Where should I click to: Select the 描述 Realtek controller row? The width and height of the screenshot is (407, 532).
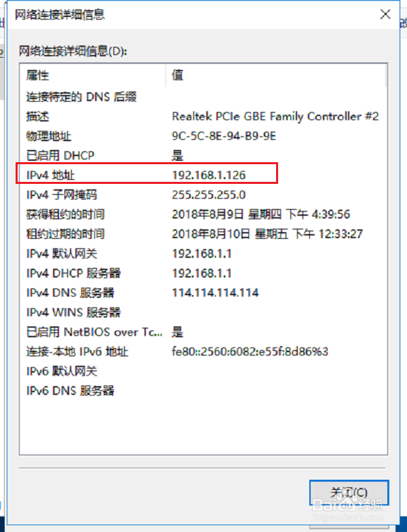[x=203, y=117]
